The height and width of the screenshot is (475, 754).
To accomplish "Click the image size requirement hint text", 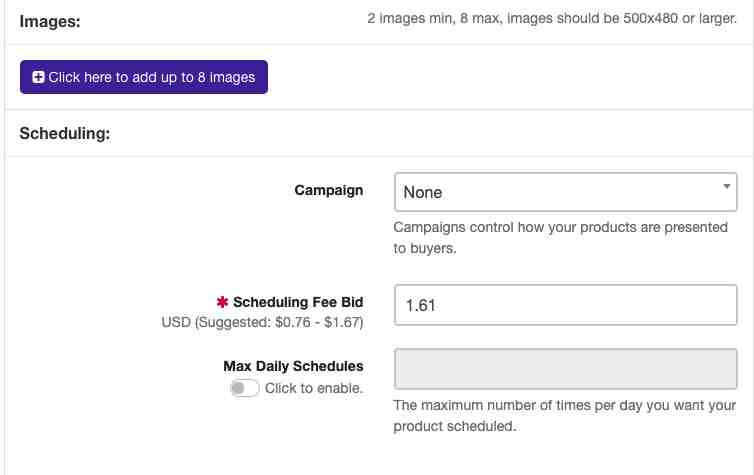I will [x=552, y=19].
